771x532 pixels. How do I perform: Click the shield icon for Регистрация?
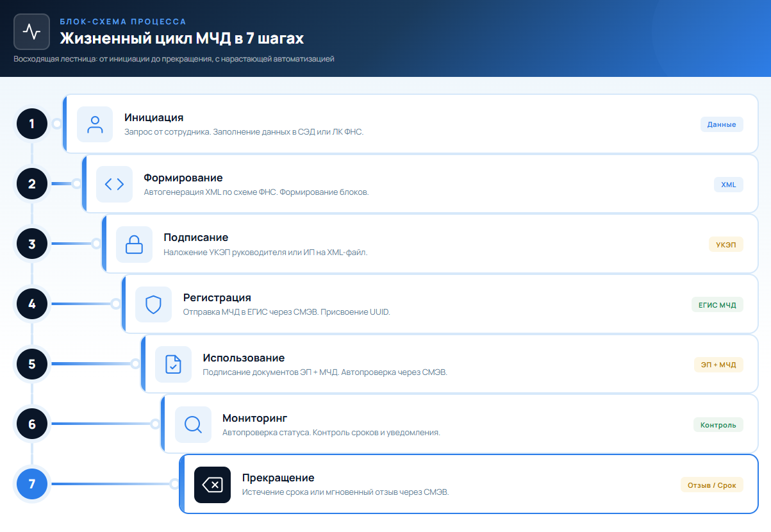[154, 304]
